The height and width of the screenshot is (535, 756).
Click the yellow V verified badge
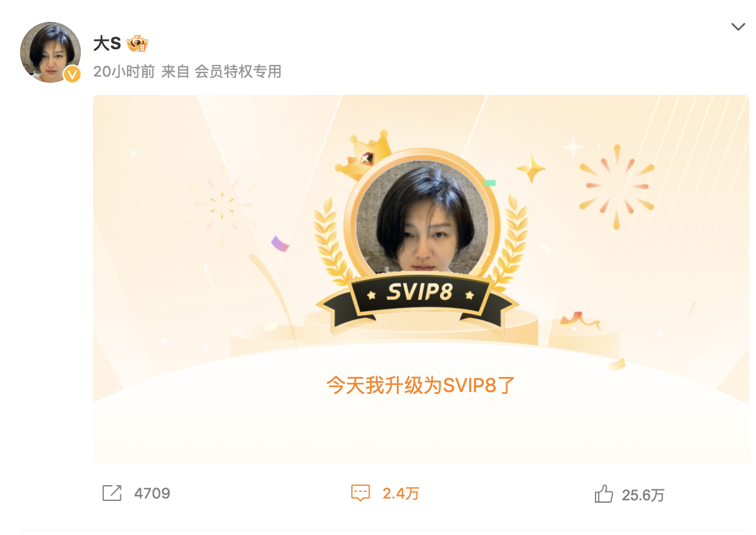tap(72, 74)
